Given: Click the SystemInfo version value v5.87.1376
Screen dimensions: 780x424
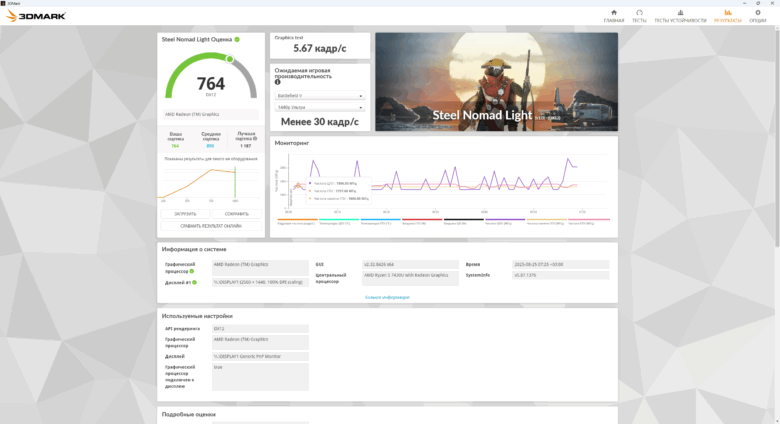Looking at the screenshot, I should click(x=561, y=275).
